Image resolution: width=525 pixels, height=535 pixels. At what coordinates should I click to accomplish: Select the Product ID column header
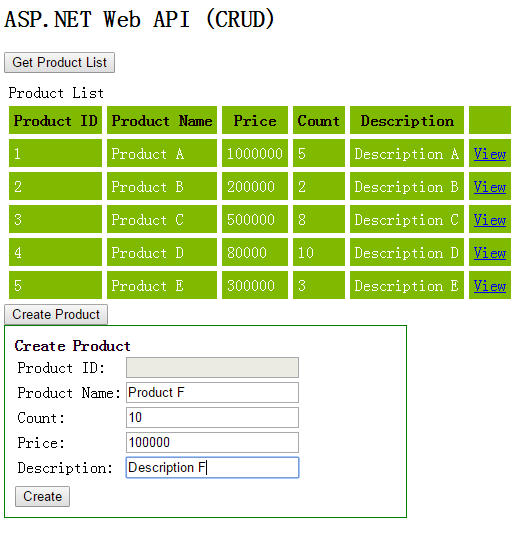coord(56,120)
